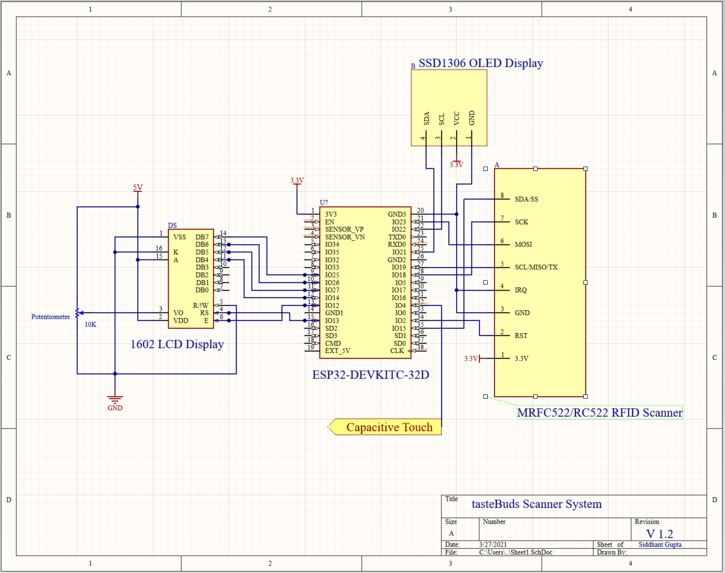Click the MRFC522/RC522 RFID Scanner label
Screen dimensions: 725x573
(599, 413)
